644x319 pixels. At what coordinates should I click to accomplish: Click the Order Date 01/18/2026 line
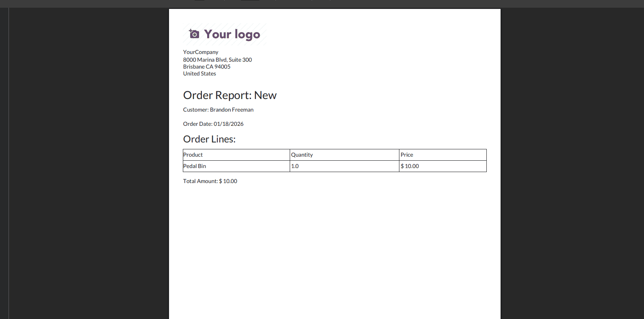pos(213,124)
